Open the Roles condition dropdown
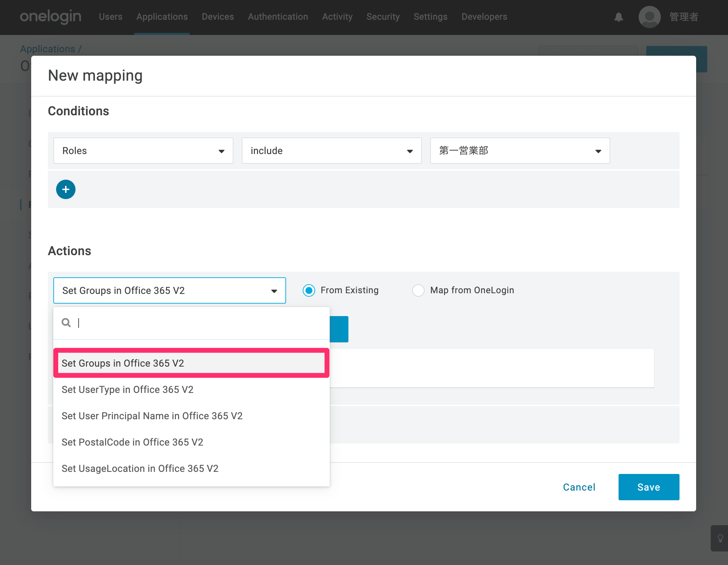This screenshot has width=728, height=565. [x=143, y=151]
